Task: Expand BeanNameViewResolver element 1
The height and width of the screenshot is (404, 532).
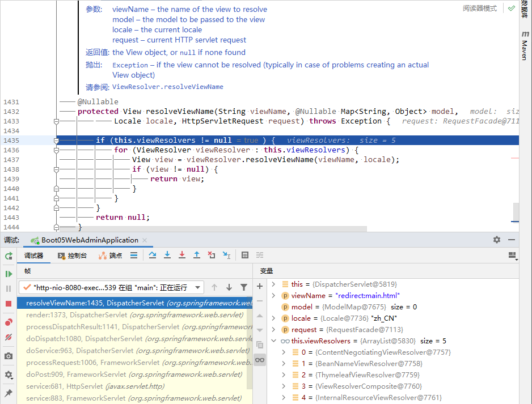Action: pyautogui.click(x=284, y=364)
